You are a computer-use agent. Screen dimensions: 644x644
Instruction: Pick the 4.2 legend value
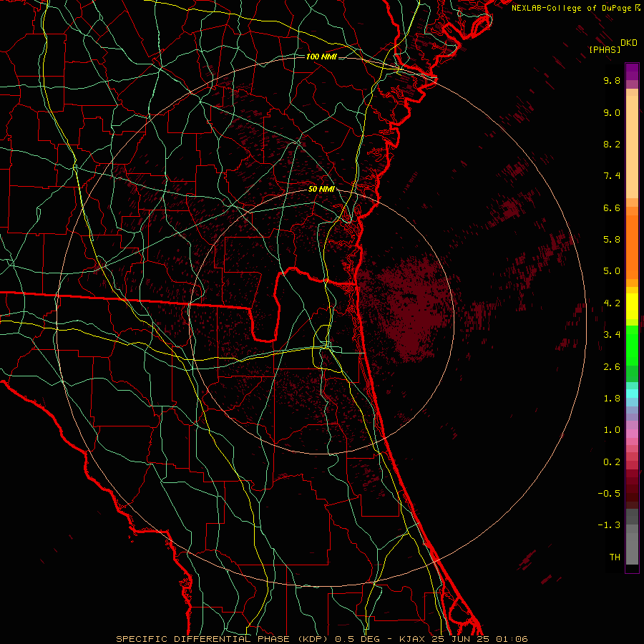(612, 303)
